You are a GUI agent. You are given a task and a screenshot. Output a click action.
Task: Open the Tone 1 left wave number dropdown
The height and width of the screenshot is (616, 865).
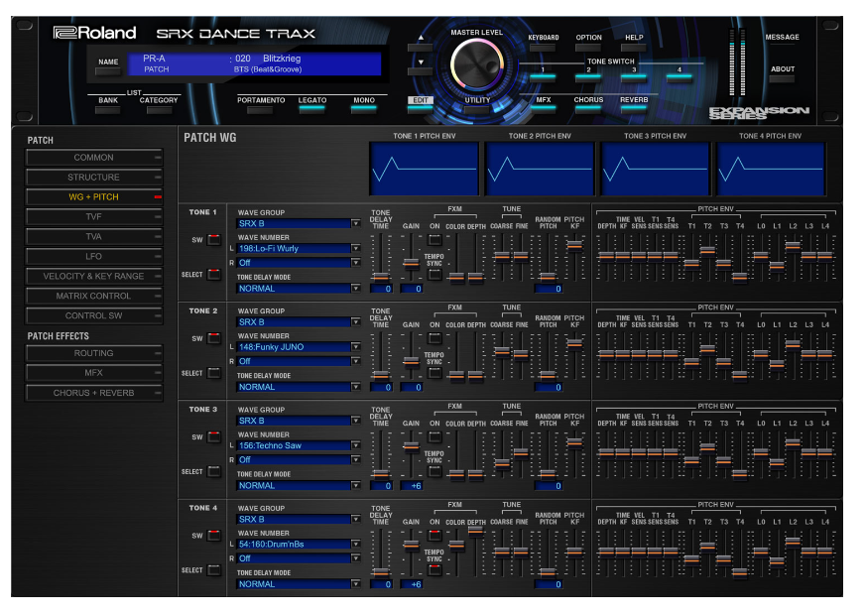click(299, 248)
